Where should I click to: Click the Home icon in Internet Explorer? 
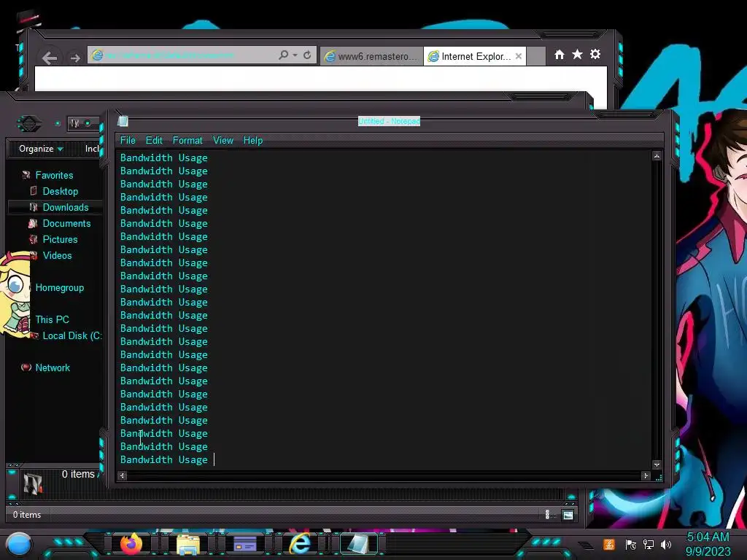(x=560, y=55)
